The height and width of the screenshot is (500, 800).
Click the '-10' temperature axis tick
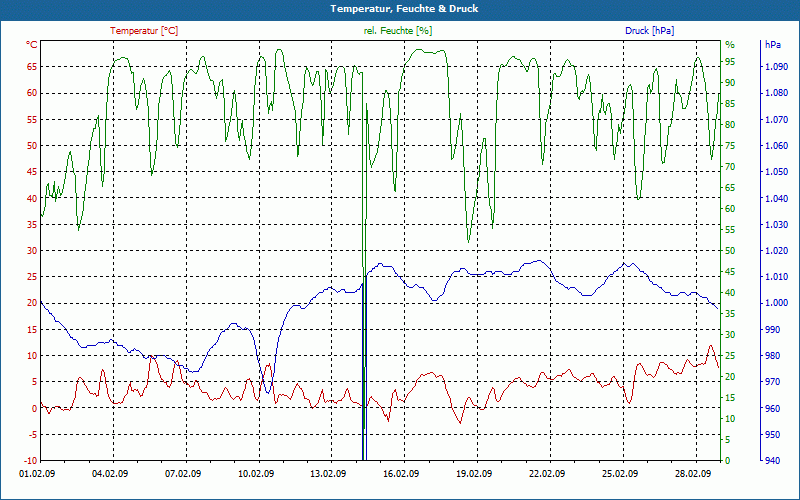[x=30, y=461]
